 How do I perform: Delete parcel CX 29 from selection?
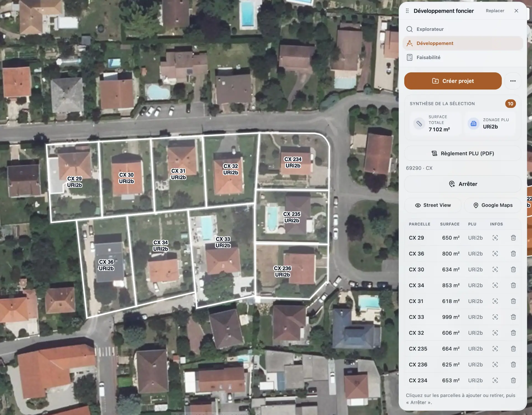[513, 238]
